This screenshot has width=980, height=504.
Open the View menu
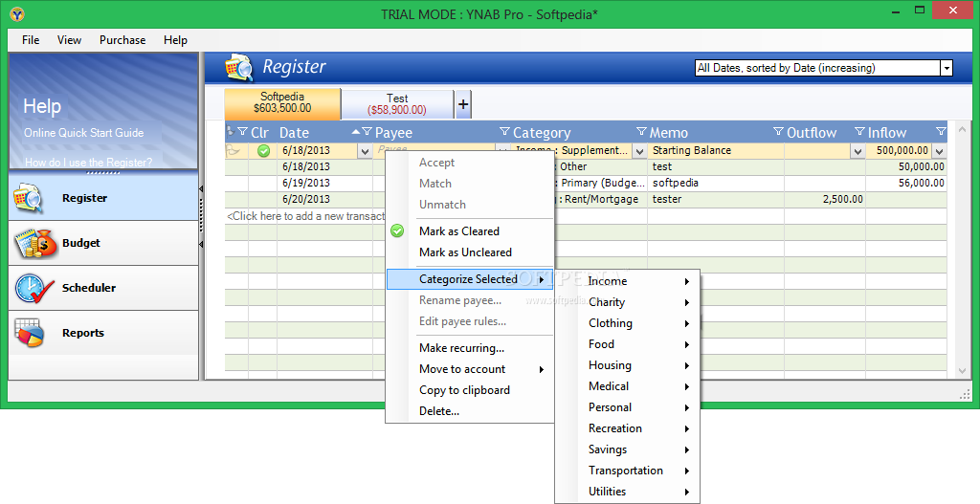click(x=69, y=40)
